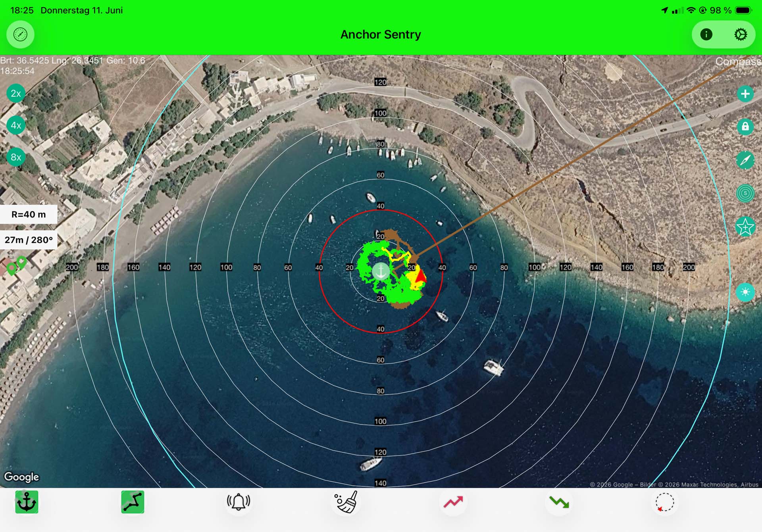The height and width of the screenshot is (532, 762).
Task: Tap the compass needle orientation button
Action: point(745,160)
